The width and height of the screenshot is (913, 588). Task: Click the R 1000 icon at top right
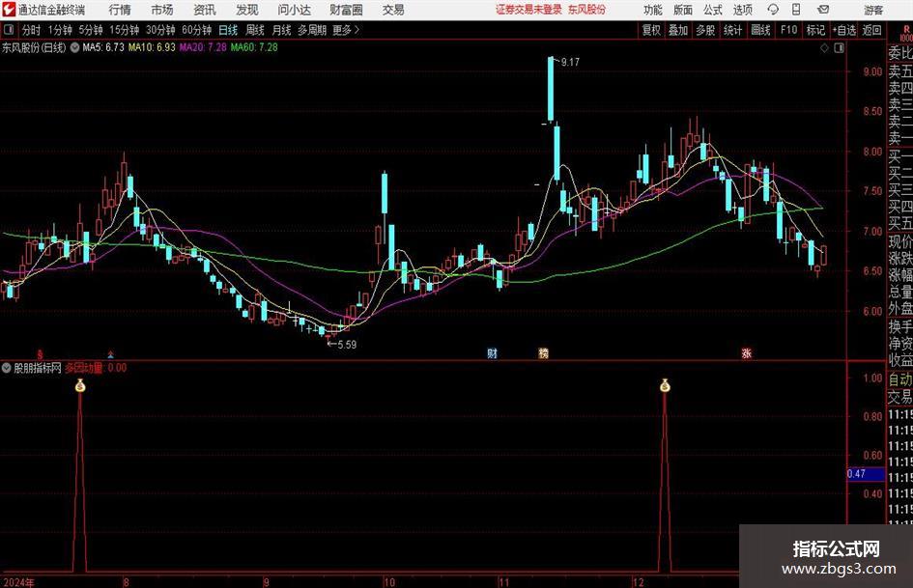click(x=906, y=33)
